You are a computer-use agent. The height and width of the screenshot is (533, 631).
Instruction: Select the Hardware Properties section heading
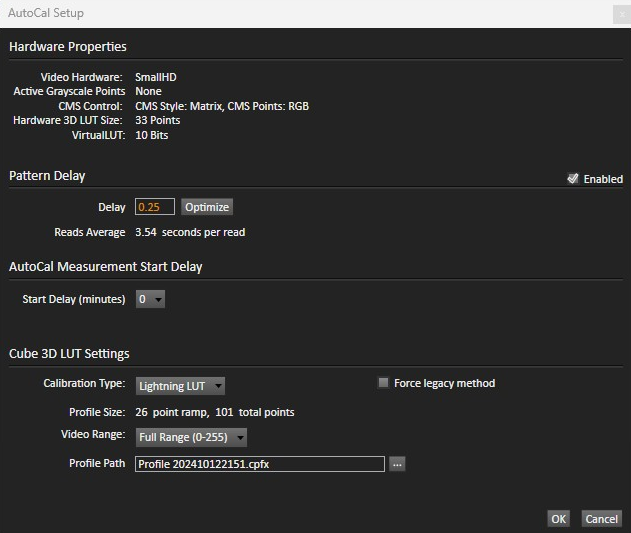tap(68, 46)
